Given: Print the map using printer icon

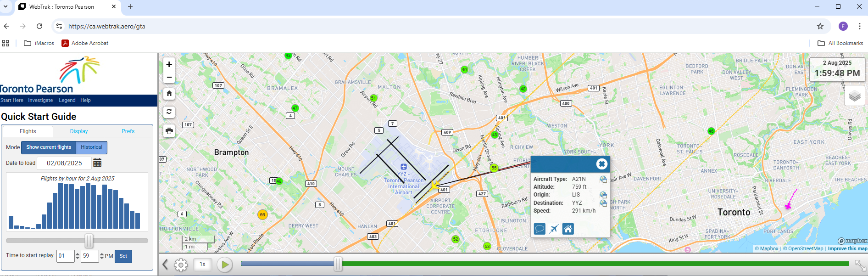Looking at the screenshot, I should (x=169, y=131).
